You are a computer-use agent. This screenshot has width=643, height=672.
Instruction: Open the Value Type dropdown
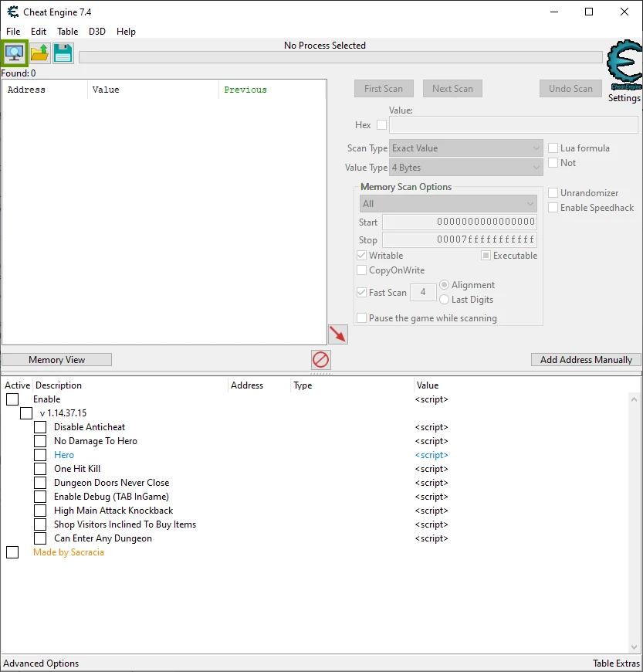pyautogui.click(x=466, y=168)
